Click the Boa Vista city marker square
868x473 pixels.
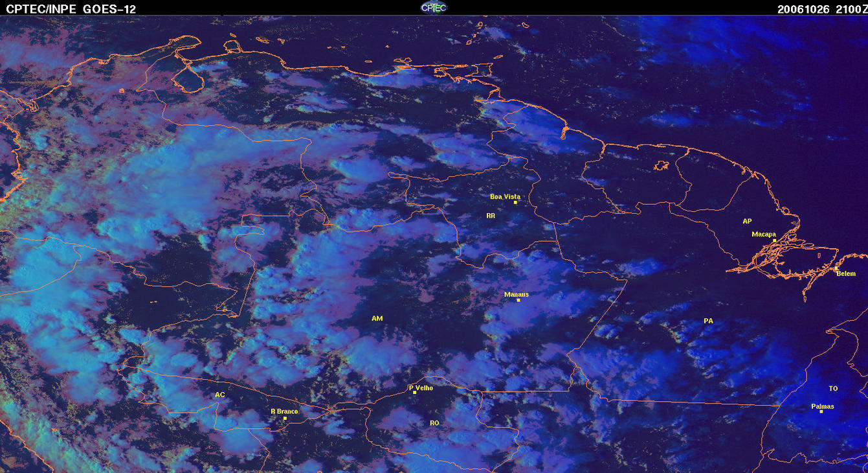point(515,203)
